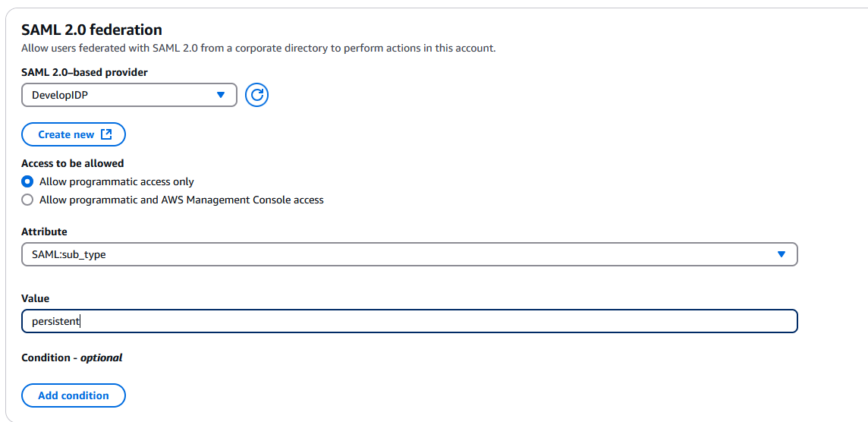This screenshot has width=868, height=422.
Task: Click the arrow on the Attribute dropdown
Action: click(782, 254)
